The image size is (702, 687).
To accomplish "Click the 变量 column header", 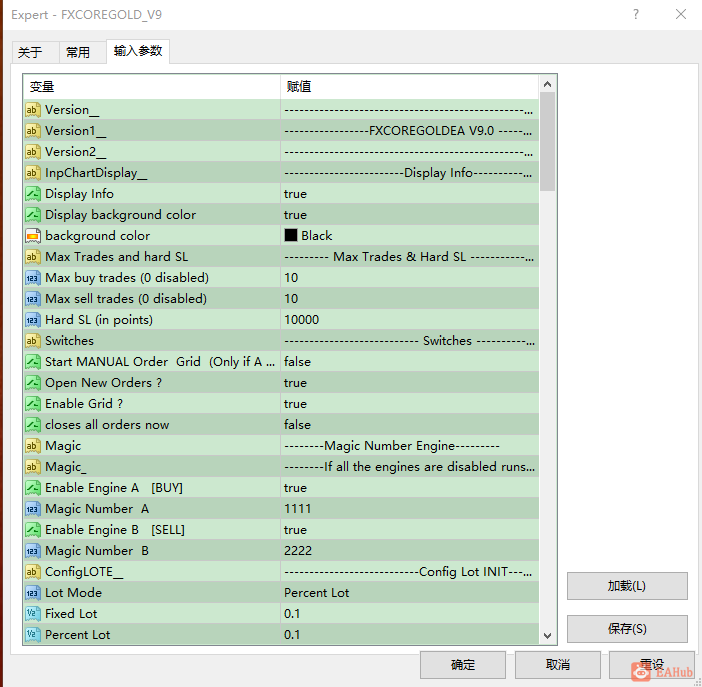I will [x=152, y=86].
